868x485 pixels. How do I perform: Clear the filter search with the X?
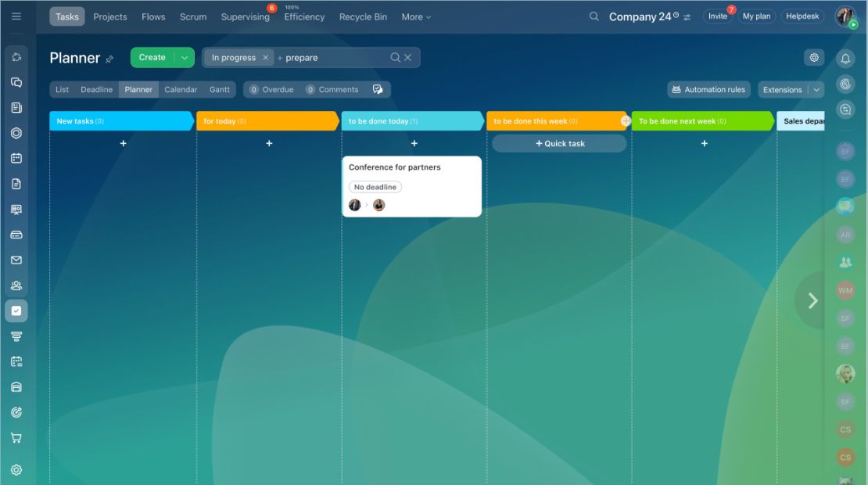[x=408, y=58]
